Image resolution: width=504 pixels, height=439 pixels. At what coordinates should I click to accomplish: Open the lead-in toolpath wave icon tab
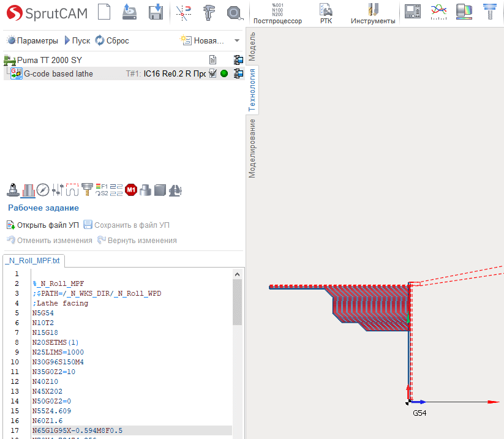(72, 190)
